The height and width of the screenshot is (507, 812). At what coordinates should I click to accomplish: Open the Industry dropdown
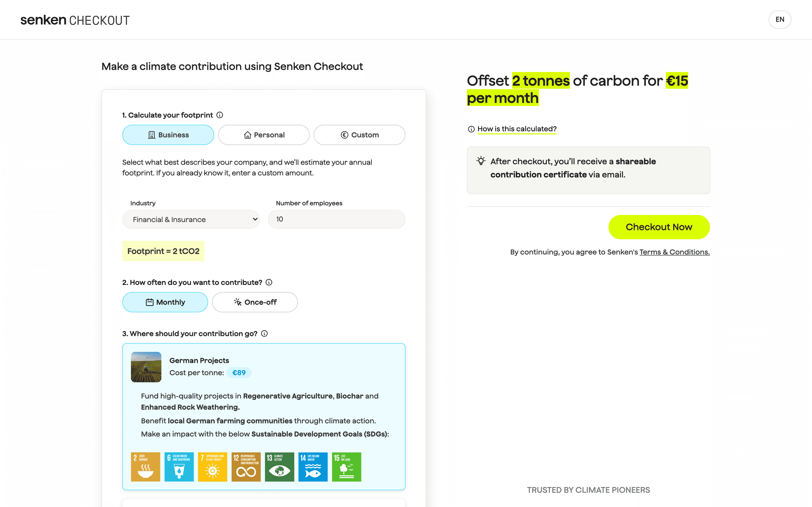point(191,219)
